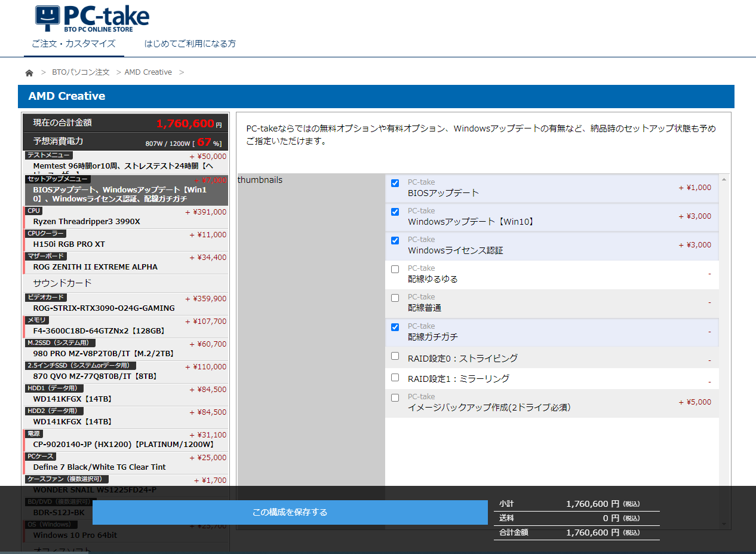Image resolution: width=756 pixels, height=554 pixels.
Task: Select マザーボード ROG ZENITH II EXTREME ALPHA row
Action: click(x=126, y=262)
